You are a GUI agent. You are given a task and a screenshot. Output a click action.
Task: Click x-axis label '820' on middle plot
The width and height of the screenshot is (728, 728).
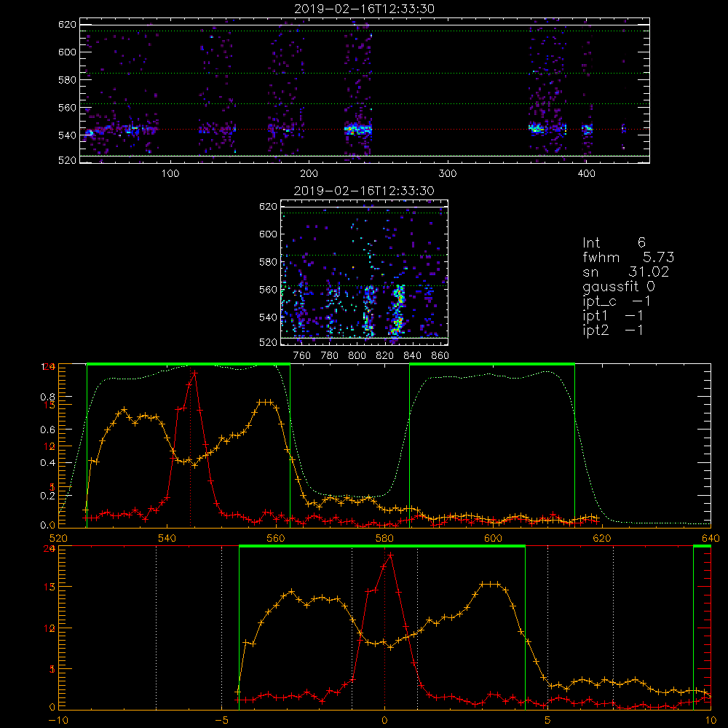click(385, 356)
